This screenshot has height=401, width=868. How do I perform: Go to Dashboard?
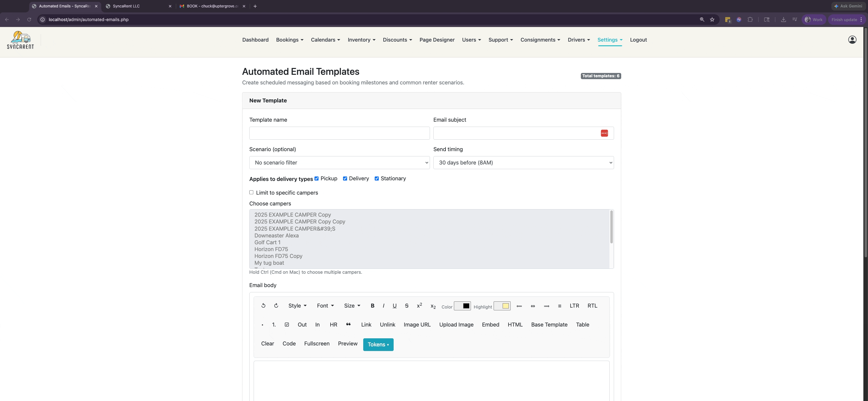(x=255, y=40)
